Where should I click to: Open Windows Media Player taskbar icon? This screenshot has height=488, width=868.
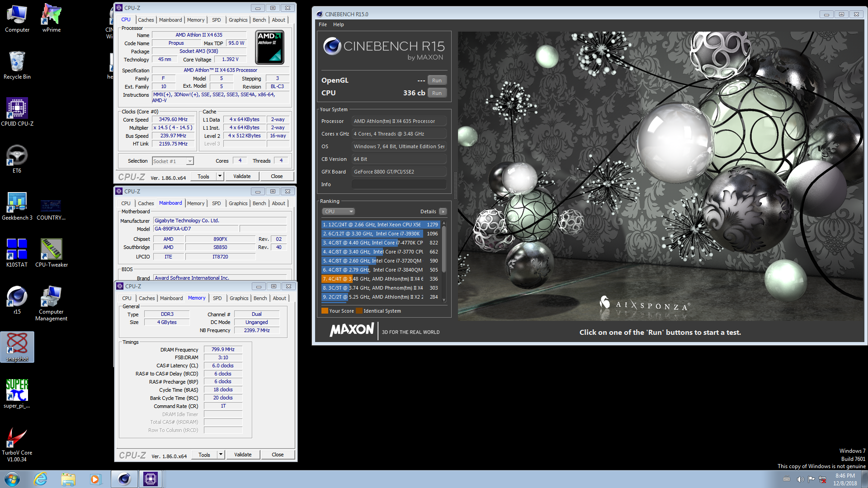(x=95, y=479)
